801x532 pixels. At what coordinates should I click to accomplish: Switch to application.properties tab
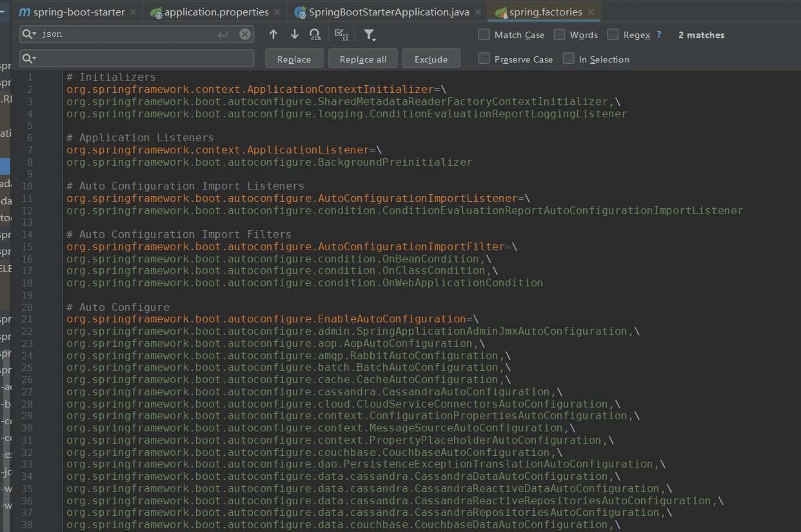click(216, 12)
